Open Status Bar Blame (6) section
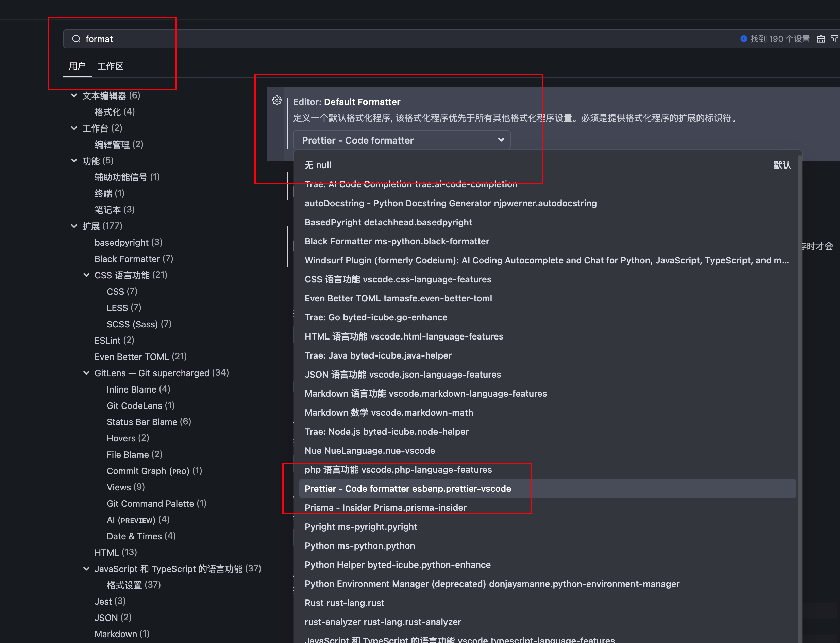840x643 pixels. (x=149, y=422)
